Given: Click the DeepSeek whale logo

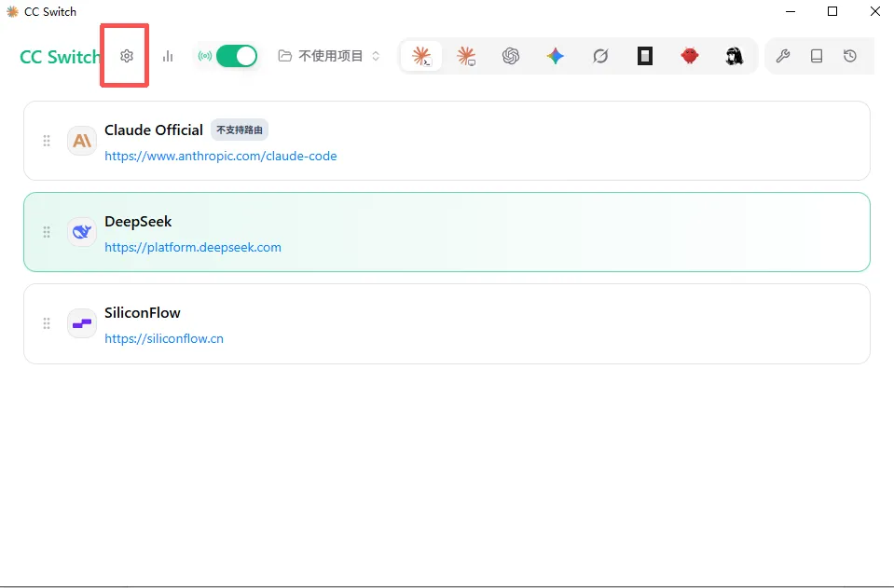Looking at the screenshot, I should [82, 232].
